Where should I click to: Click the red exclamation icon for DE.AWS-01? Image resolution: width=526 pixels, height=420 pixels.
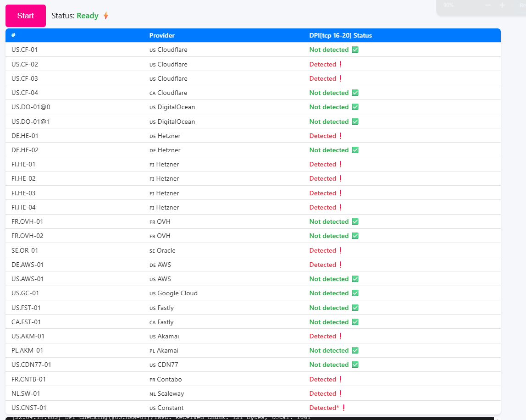341,265
